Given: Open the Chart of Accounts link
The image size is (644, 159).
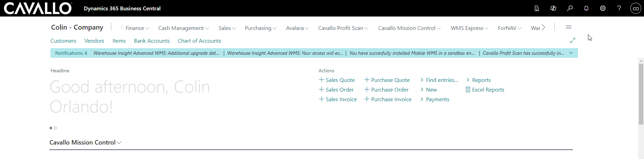Looking at the screenshot, I should coord(199,41).
